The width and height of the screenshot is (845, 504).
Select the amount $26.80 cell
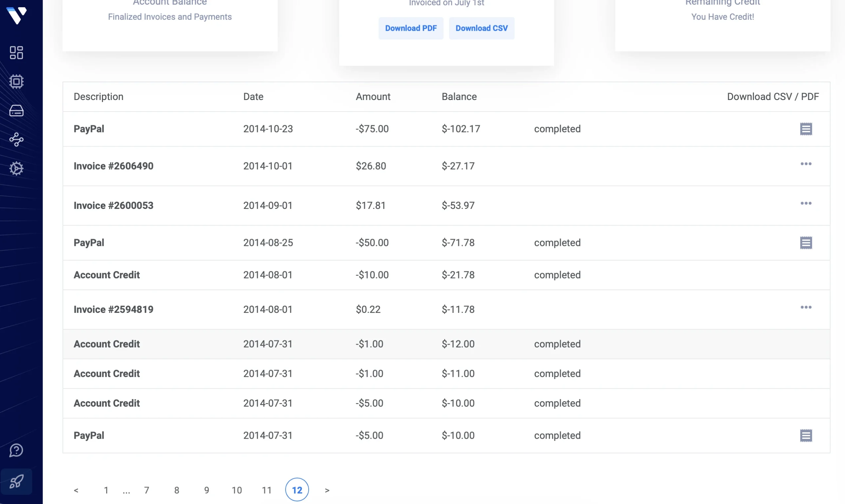tap(371, 166)
